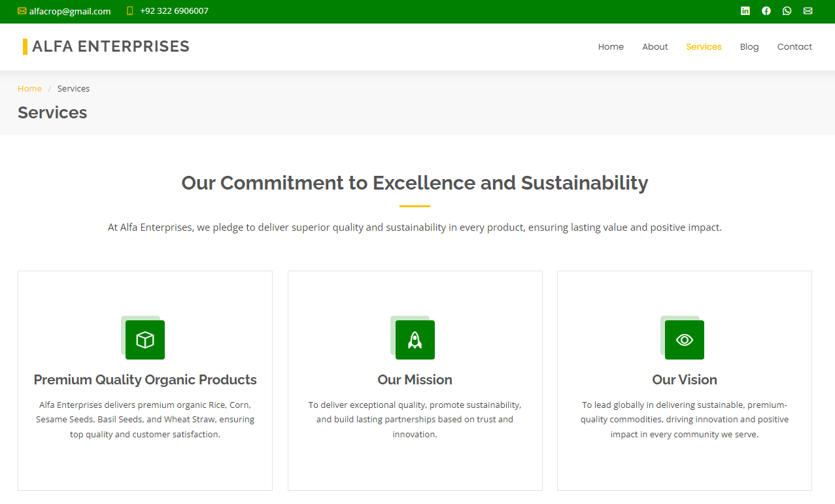Click the eye icon above Our Vision
The image size is (835, 504).
pyautogui.click(x=684, y=340)
